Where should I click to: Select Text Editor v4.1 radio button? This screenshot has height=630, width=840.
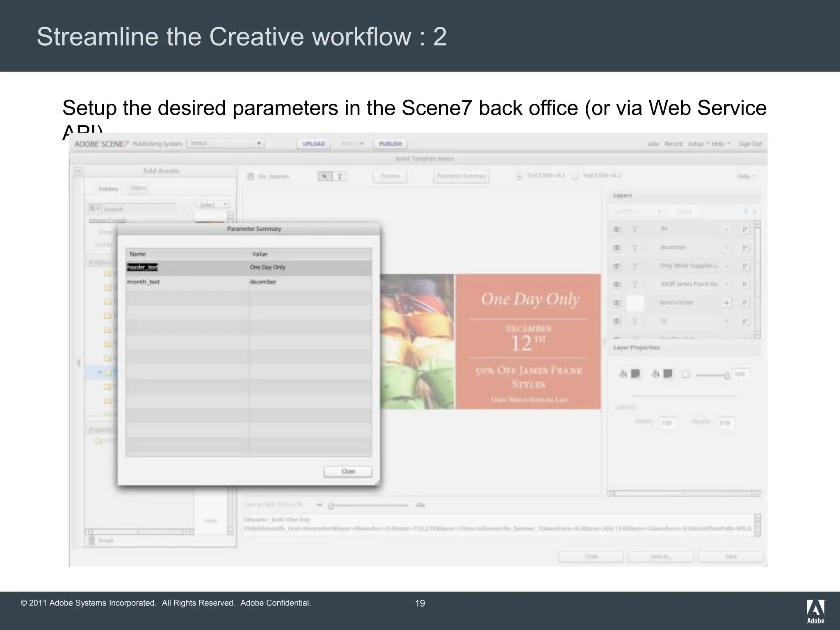519,176
